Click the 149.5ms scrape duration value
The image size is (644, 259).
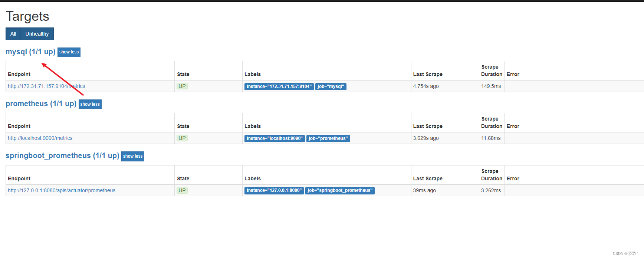coord(491,86)
